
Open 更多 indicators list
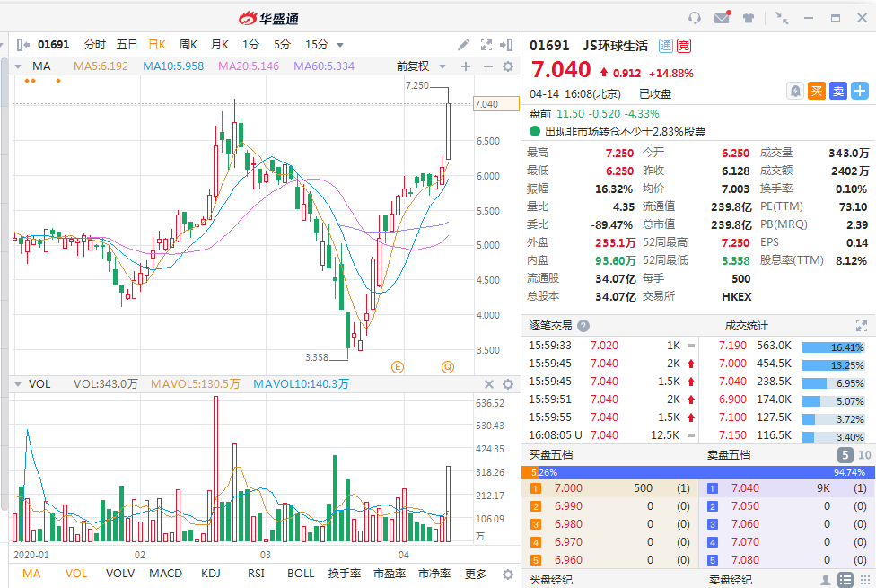tap(476, 574)
